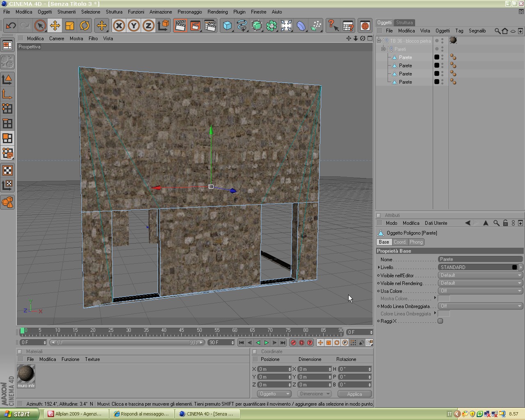This screenshot has width=525, height=420.
Task: Open the File menu in main menu bar
Action: click(7, 12)
